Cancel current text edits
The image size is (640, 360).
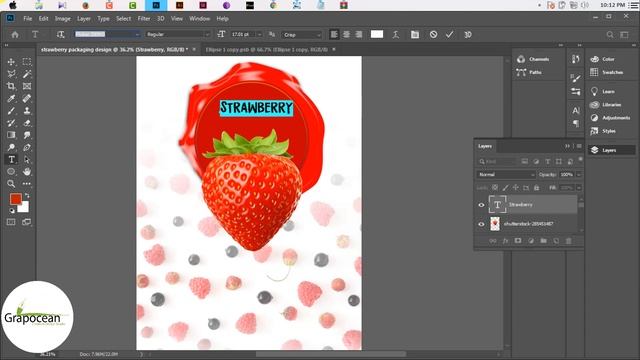click(433, 35)
